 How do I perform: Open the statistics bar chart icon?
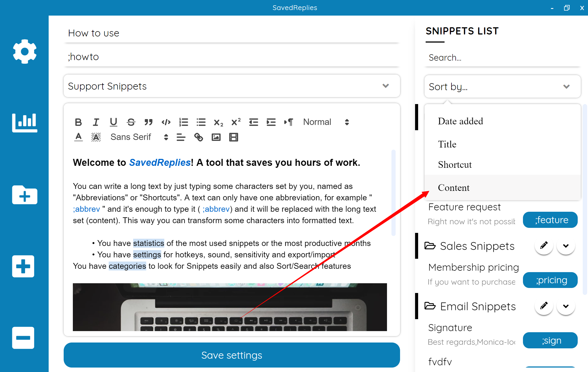24,122
